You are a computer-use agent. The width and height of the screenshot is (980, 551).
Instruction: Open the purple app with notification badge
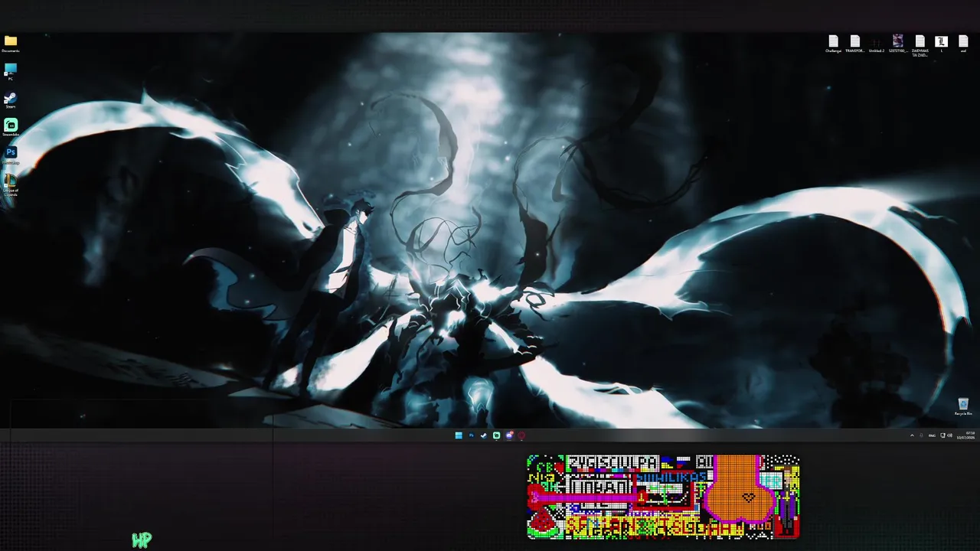[509, 435]
